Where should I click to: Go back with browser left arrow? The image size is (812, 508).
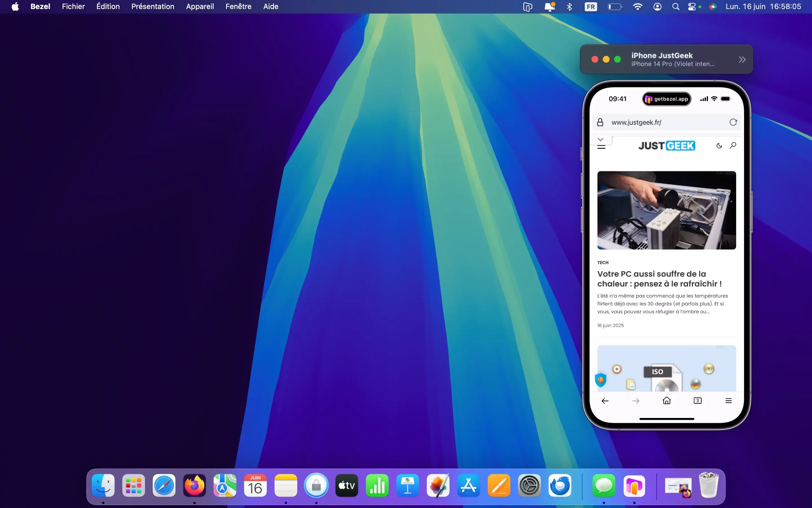(605, 401)
